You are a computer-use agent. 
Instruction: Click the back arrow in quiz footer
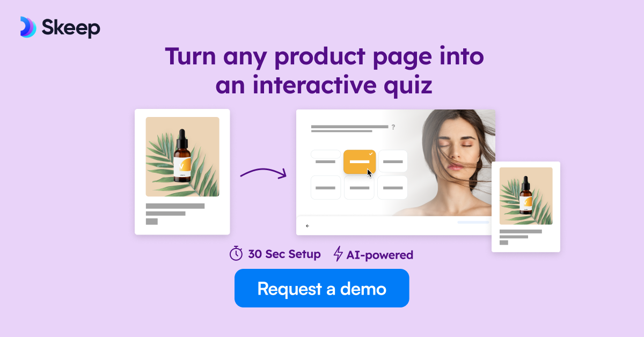click(308, 226)
